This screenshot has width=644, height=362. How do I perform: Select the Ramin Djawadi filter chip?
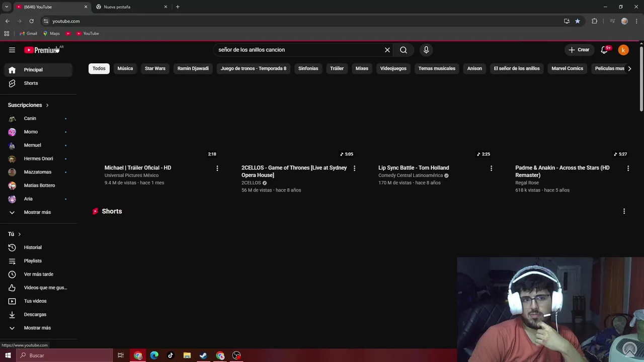tap(193, 68)
